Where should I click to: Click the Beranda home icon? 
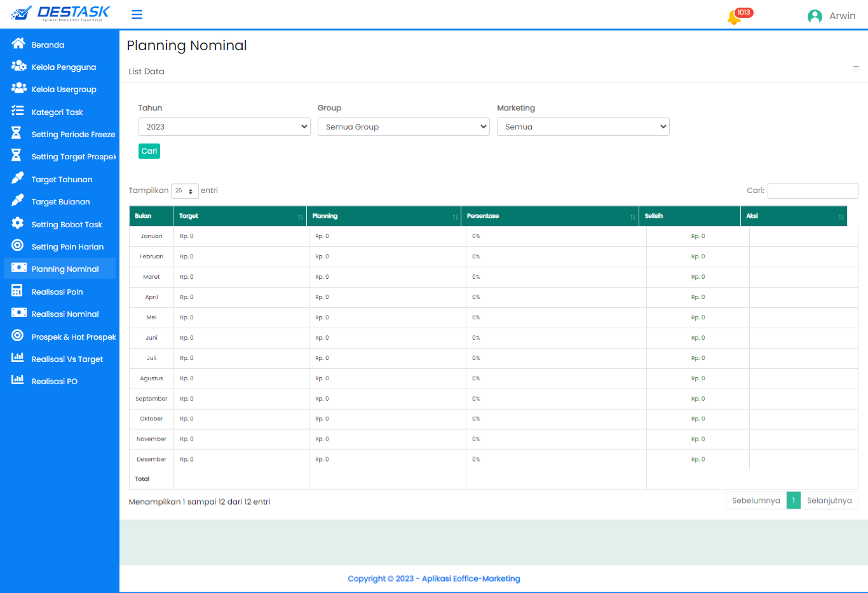(18, 44)
